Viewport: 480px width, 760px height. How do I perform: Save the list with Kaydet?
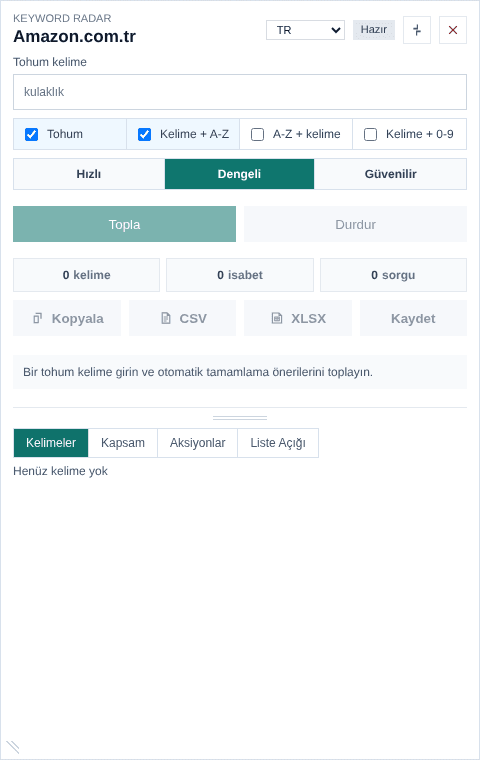[413, 318]
